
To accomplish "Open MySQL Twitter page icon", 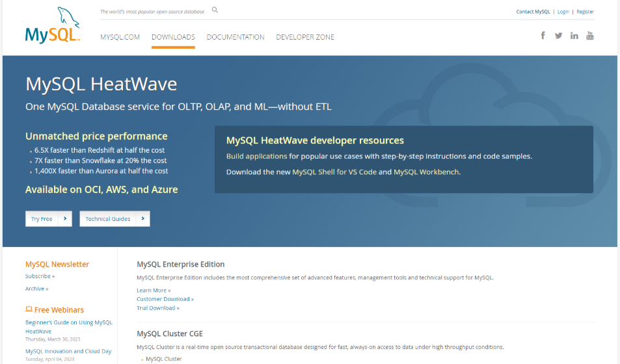I will (x=558, y=36).
